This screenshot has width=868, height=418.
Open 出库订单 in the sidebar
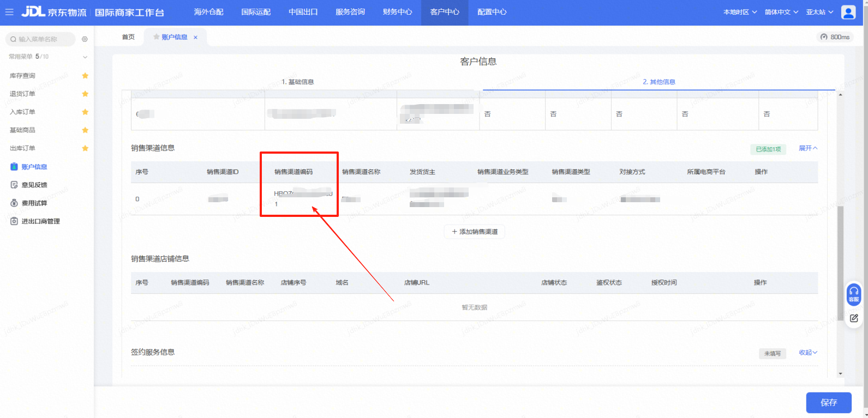click(x=22, y=148)
